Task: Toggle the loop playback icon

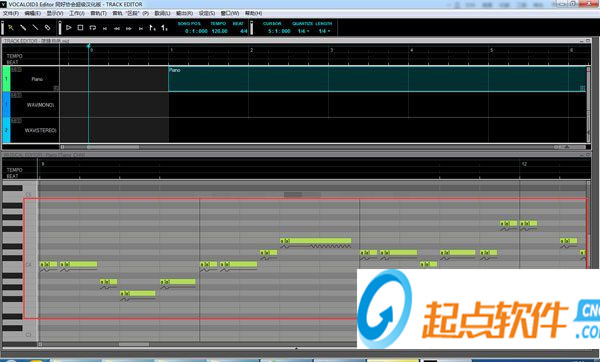Action: point(93,28)
